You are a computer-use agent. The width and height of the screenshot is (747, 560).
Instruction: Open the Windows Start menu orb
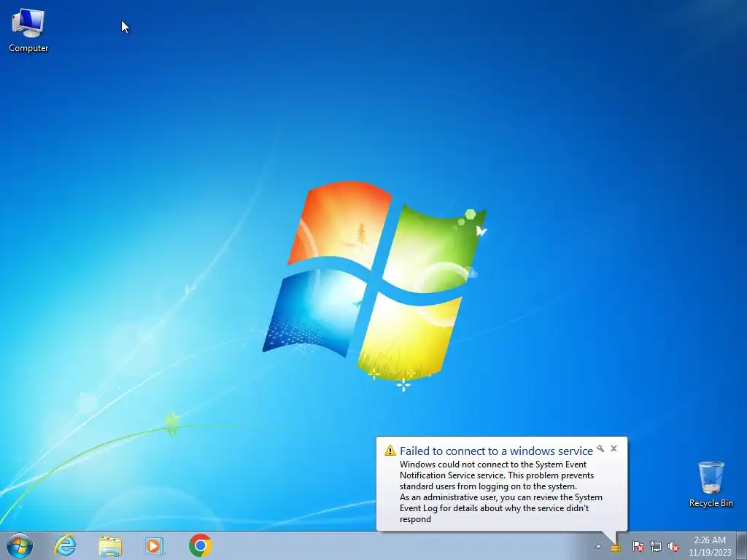coord(20,545)
